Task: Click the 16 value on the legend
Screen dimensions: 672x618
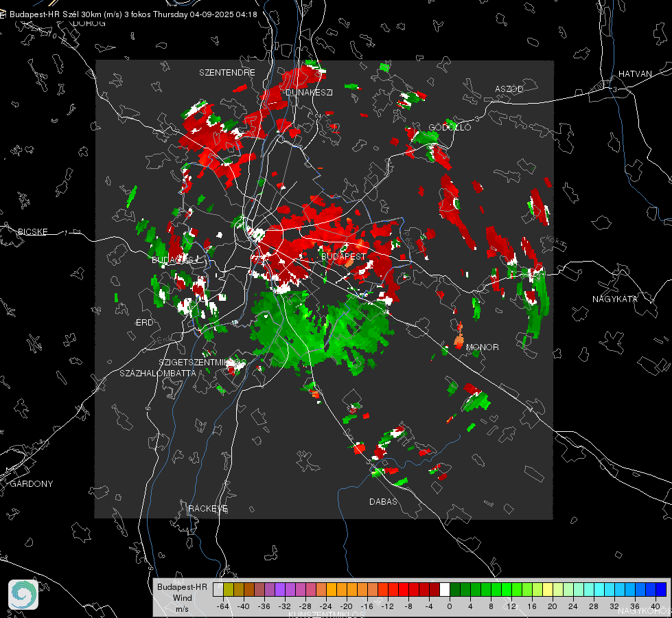Action: (x=532, y=606)
